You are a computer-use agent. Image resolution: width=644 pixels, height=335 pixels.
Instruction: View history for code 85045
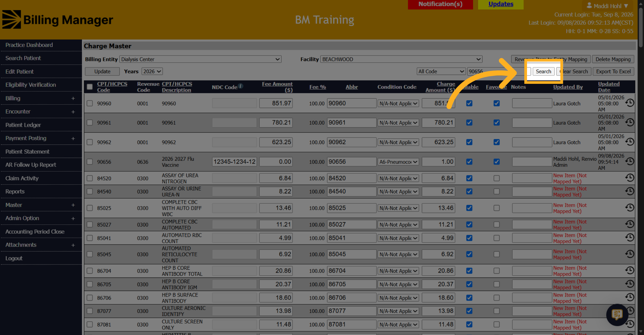click(x=630, y=254)
